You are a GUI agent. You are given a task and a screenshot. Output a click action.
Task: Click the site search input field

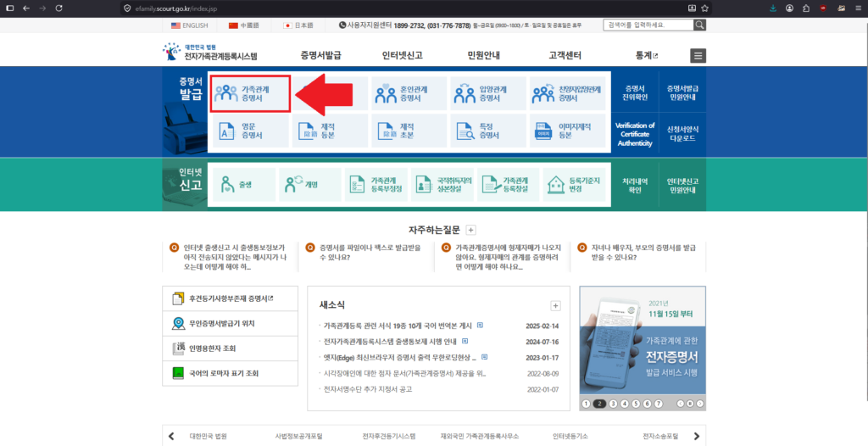[x=648, y=25]
